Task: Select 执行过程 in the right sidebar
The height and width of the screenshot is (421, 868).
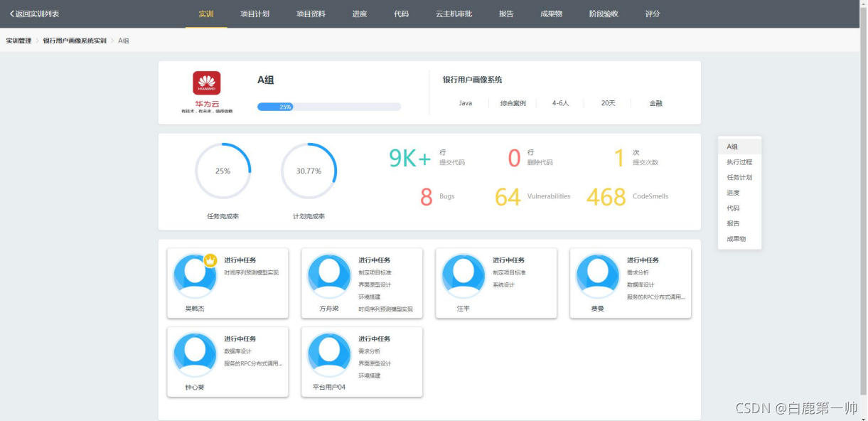Action: (x=739, y=161)
